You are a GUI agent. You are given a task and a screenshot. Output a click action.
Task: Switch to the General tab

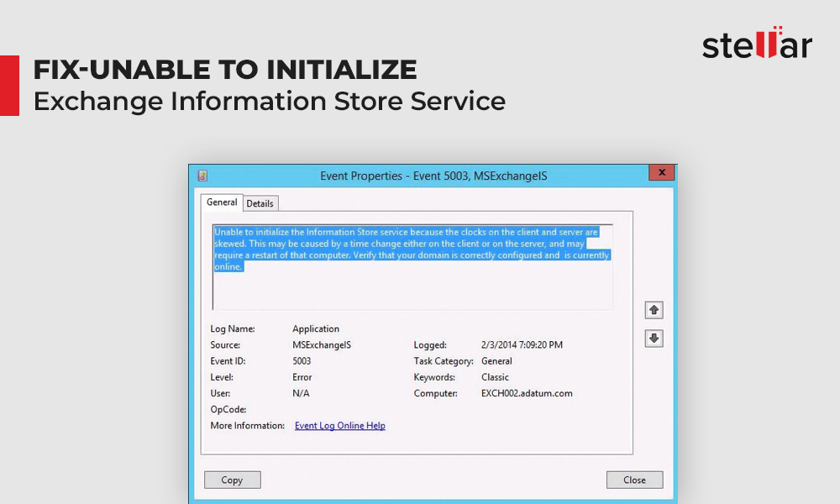click(x=222, y=202)
